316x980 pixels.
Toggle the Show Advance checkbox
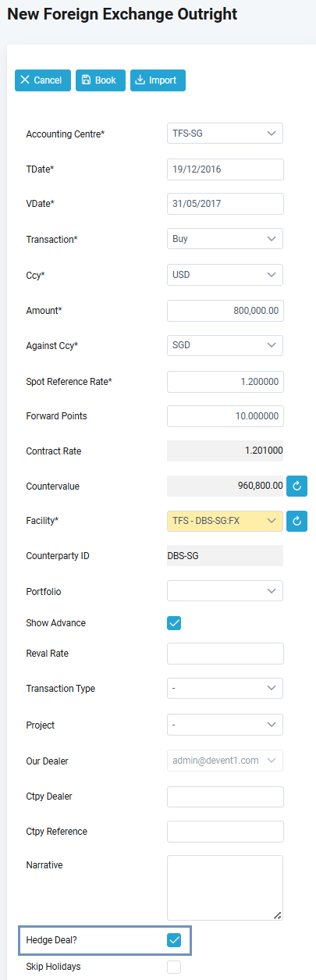(x=174, y=623)
